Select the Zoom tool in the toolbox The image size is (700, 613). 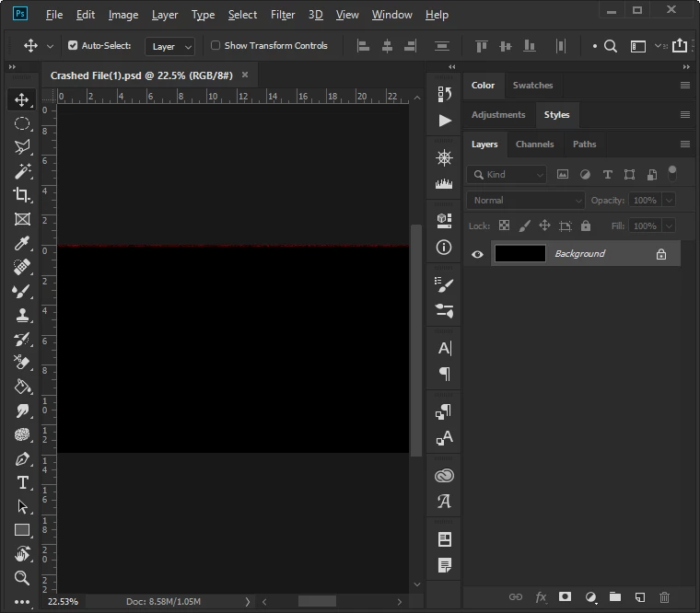pos(21,578)
